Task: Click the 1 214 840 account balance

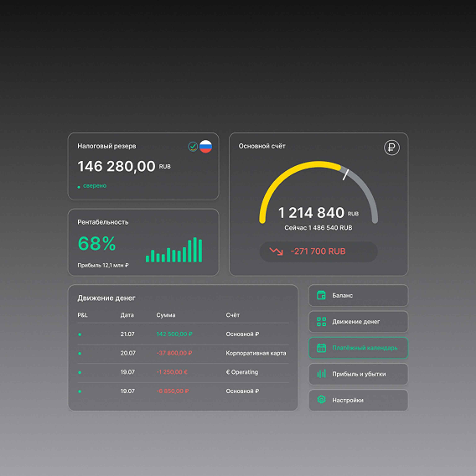Action: click(311, 213)
